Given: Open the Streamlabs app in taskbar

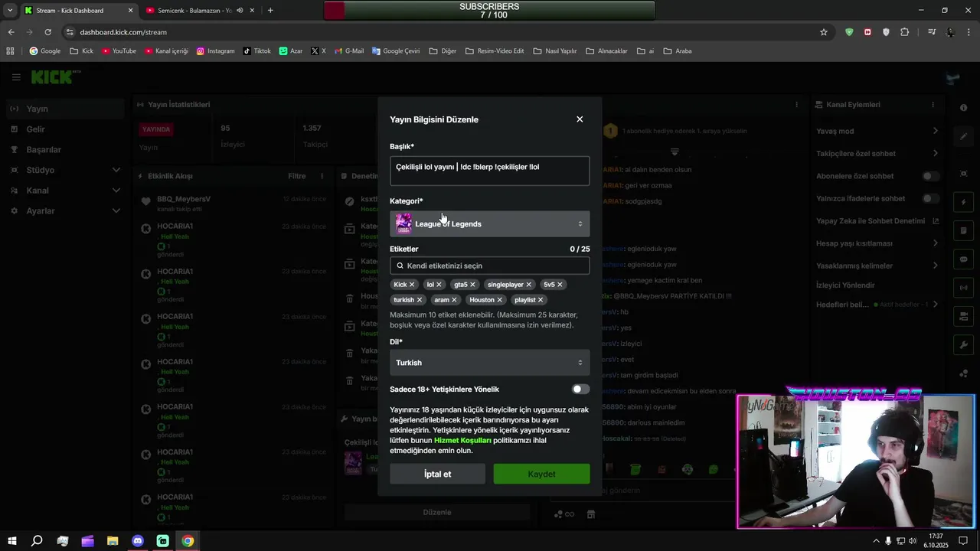Looking at the screenshot, I should (163, 541).
